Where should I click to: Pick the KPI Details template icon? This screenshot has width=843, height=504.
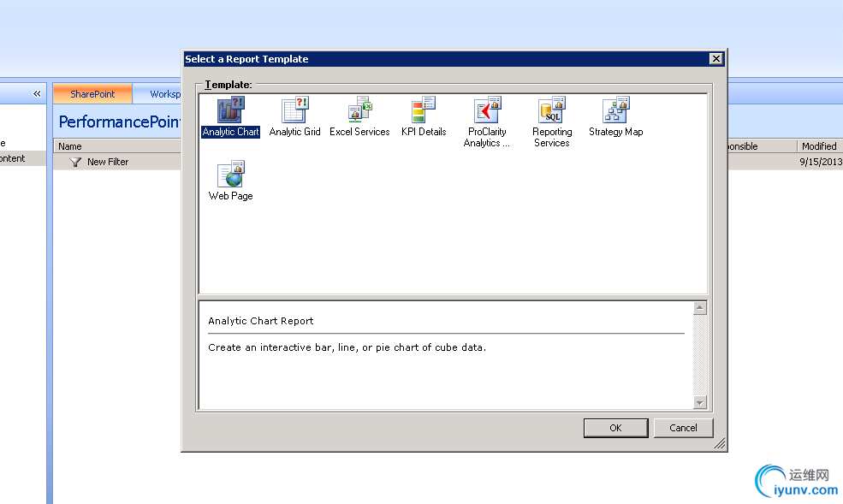[x=424, y=110]
